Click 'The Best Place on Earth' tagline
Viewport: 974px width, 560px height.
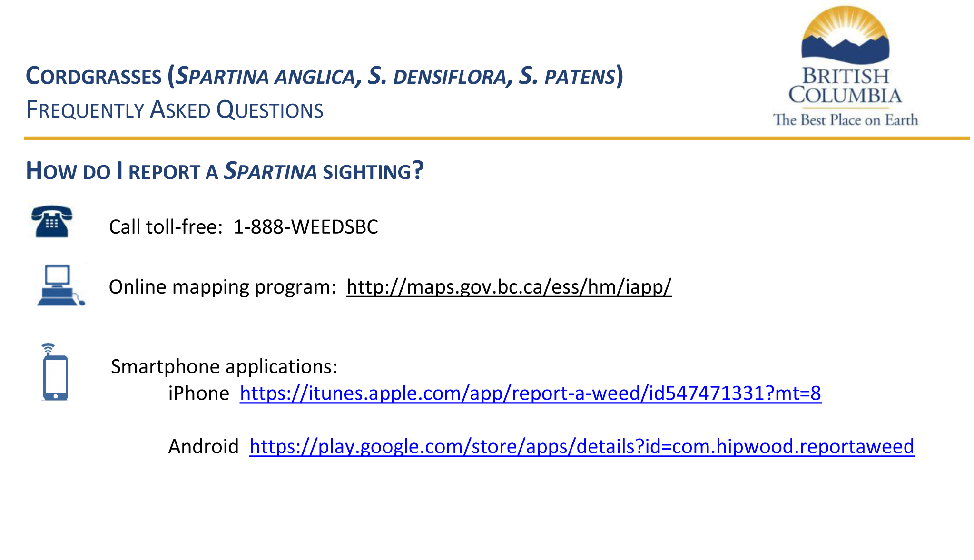coord(845,119)
